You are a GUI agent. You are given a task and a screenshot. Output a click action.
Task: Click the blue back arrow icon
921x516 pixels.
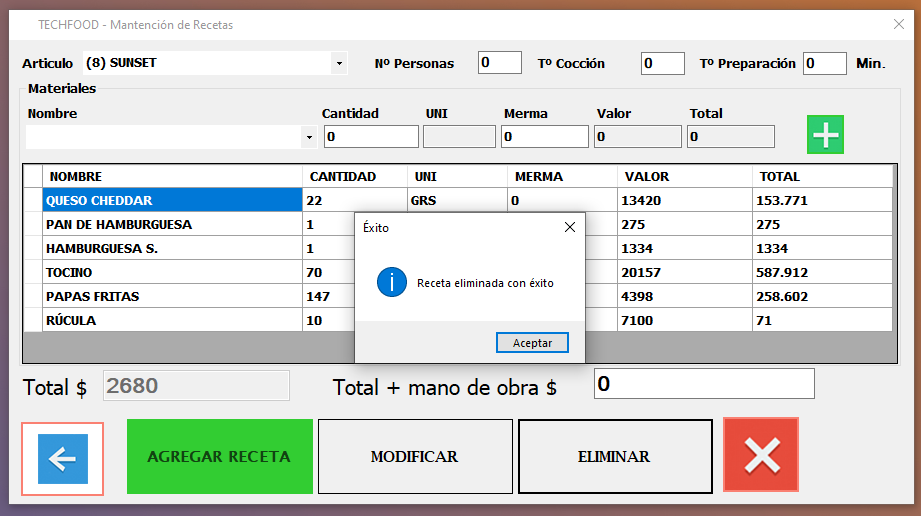click(x=62, y=458)
